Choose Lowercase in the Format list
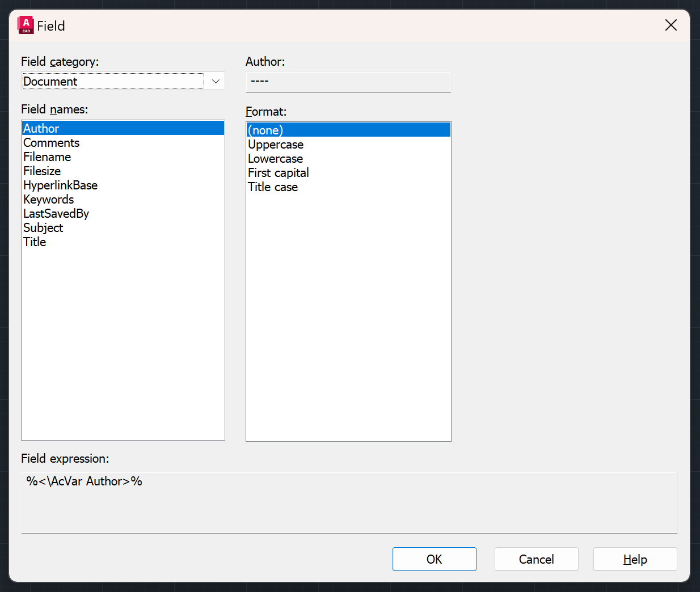The width and height of the screenshot is (700, 592). (x=275, y=158)
